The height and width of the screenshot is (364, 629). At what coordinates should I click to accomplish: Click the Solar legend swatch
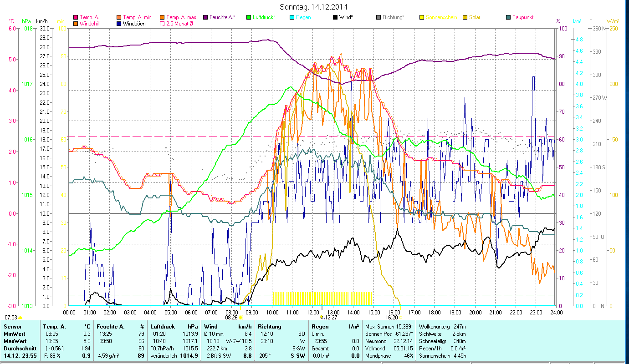(x=465, y=17)
